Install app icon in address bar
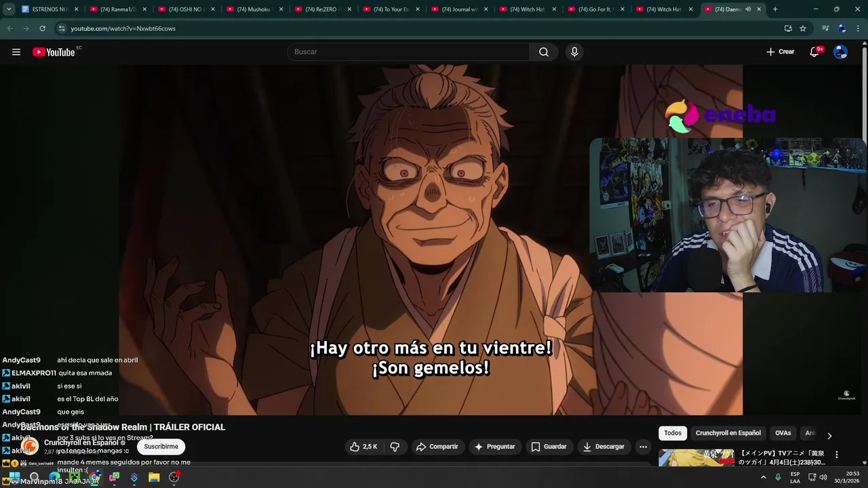The image size is (868, 488). [x=788, y=28]
